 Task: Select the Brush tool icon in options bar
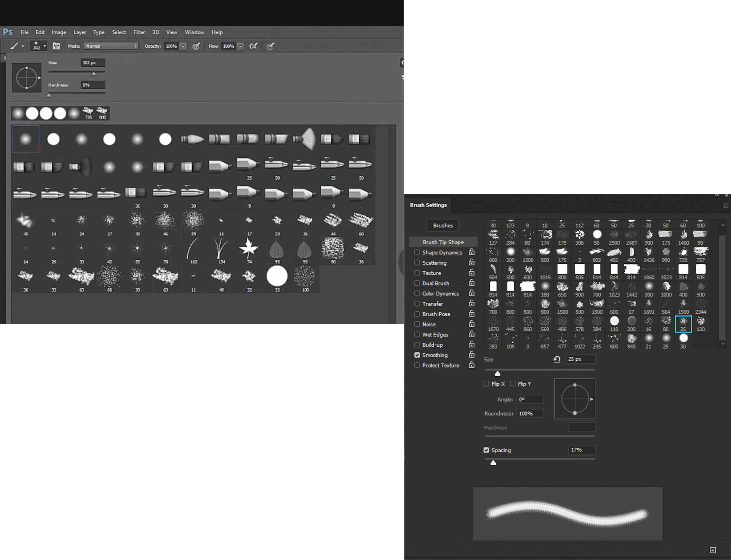14,46
